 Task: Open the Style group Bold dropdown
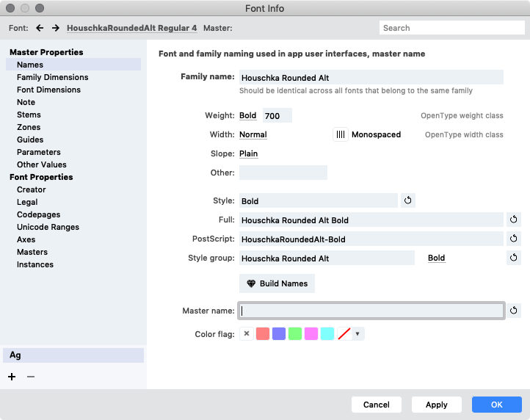coord(436,258)
